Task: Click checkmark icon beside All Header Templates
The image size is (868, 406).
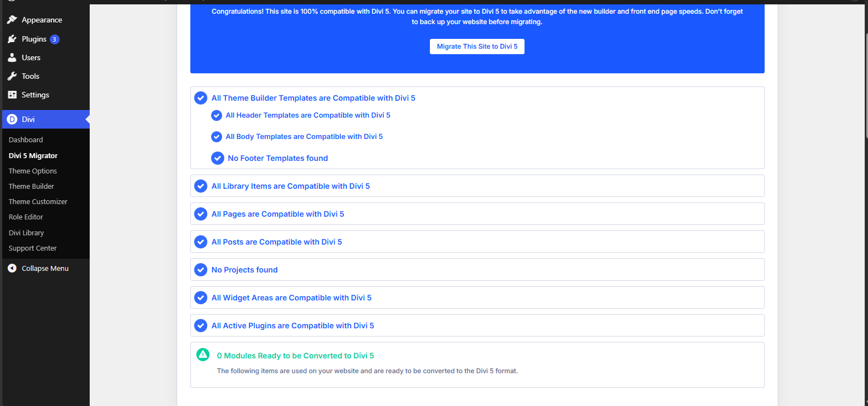Action: click(x=217, y=115)
